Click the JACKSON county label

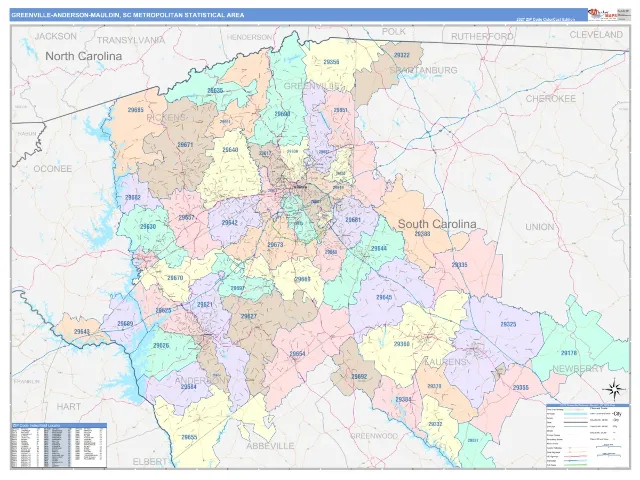pyautogui.click(x=56, y=36)
